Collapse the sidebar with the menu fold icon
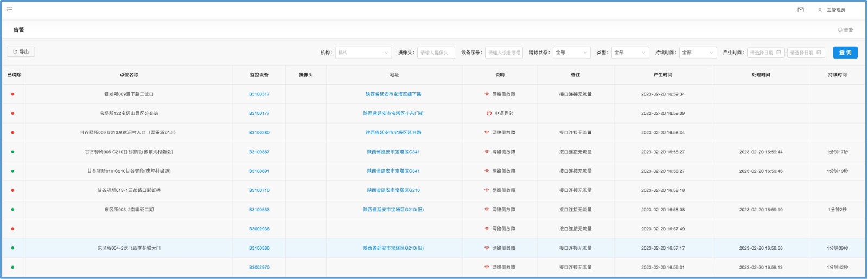This screenshot has width=868, height=279. click(x=9, y=10)
